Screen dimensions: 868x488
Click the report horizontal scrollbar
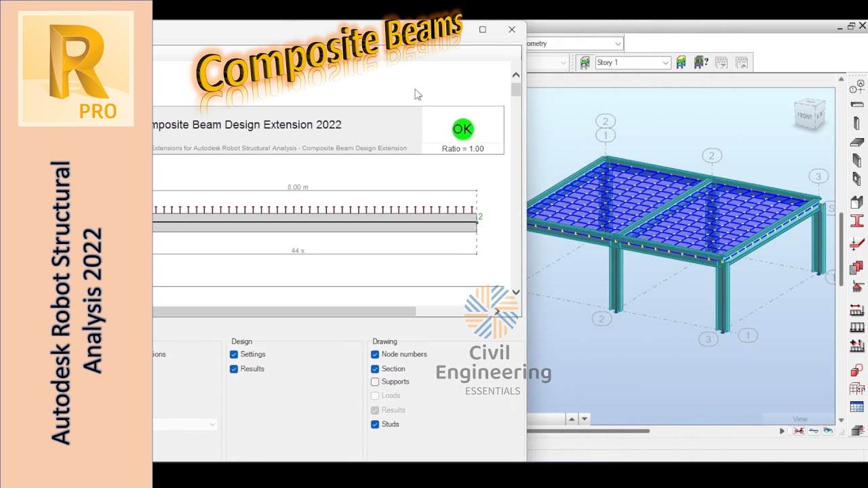(284, 311)
